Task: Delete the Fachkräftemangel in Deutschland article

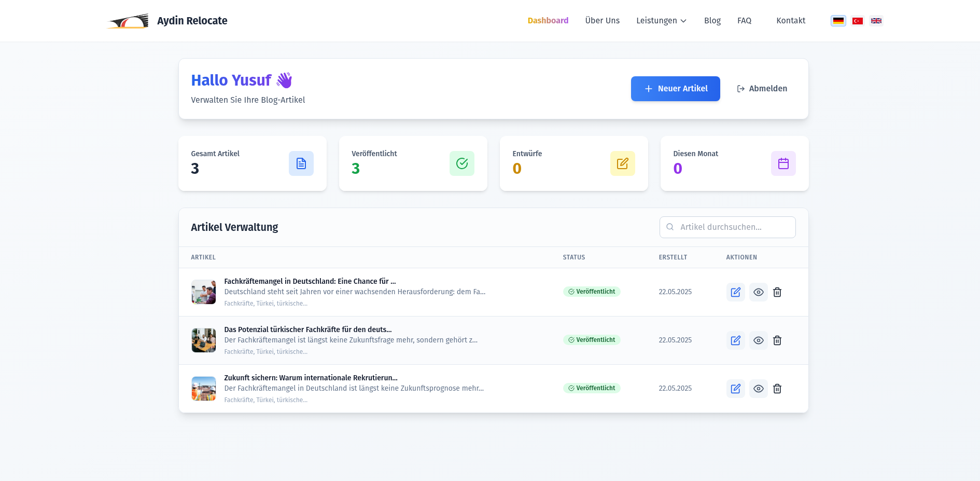Action: (777, 292)
